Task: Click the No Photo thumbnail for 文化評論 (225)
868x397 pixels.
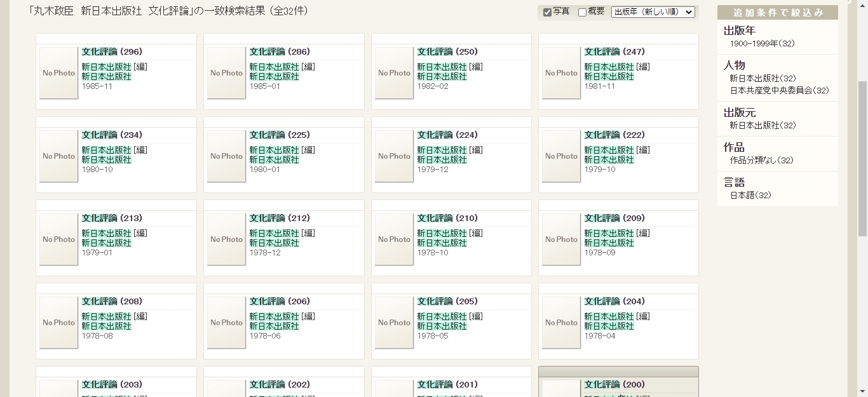Action: coord(226,156)
